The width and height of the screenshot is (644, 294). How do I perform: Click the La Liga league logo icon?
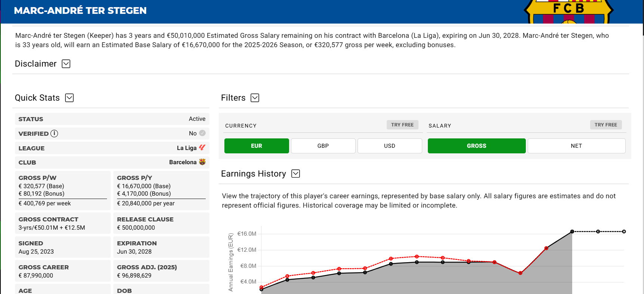[202, 148]
